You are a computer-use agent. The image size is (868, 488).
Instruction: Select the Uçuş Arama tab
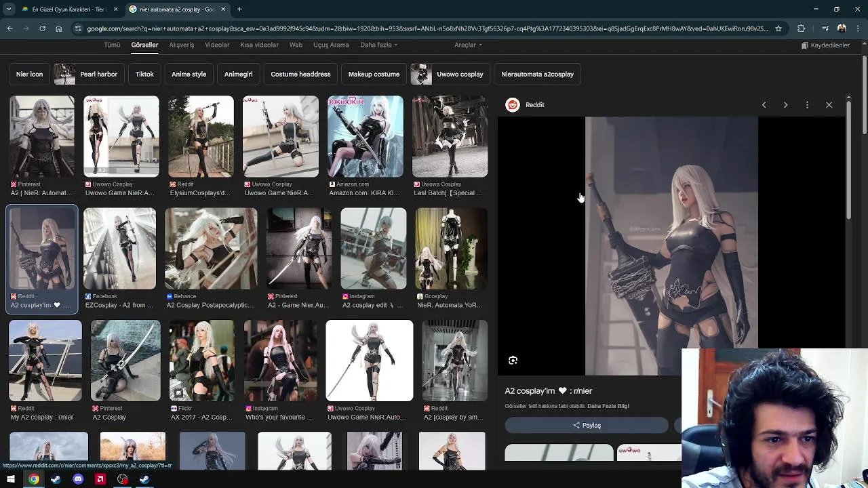coord(331,45)
